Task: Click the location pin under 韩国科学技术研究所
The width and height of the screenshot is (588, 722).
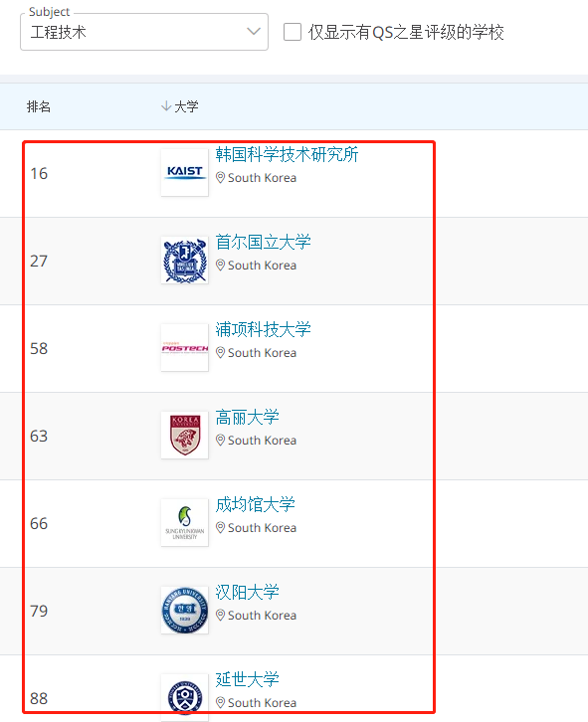Action: click(x=220, y=178)
